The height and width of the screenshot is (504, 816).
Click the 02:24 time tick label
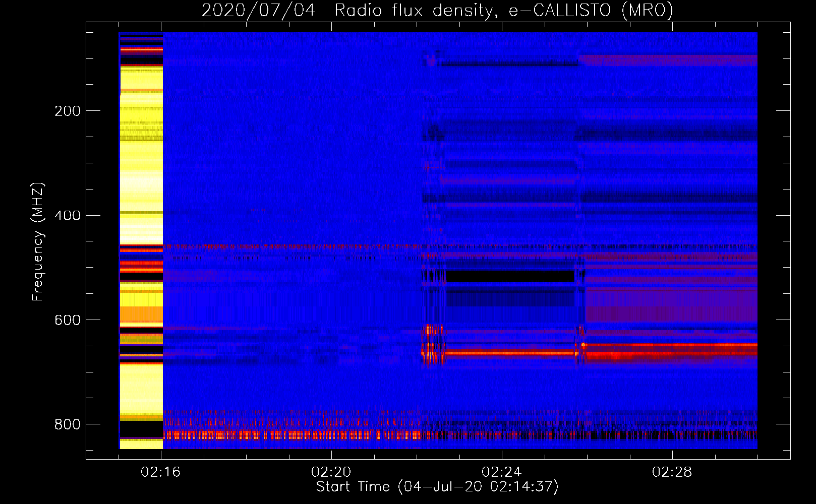point(502,472)
